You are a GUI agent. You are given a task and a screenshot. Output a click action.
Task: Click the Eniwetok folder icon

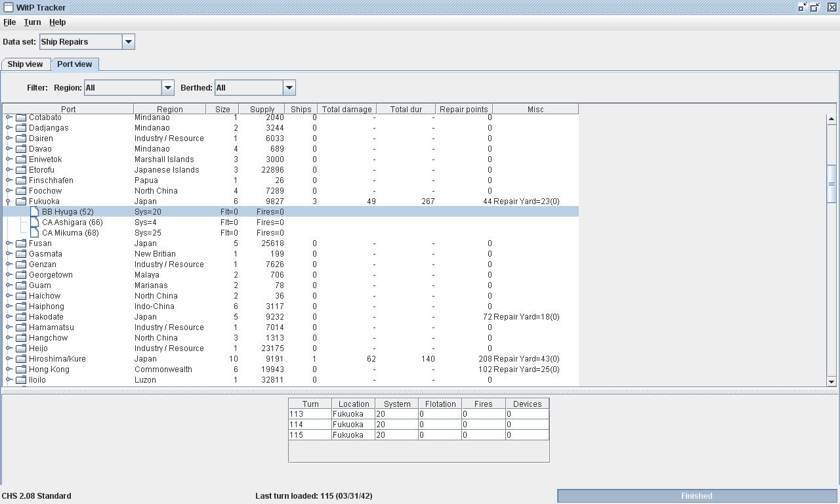(x=21, y=159)
